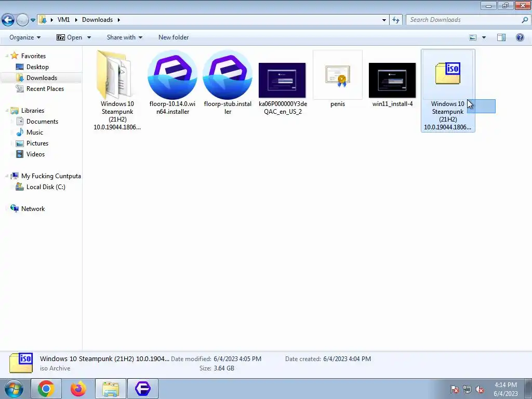Open the Music library
Screen dimensions: 532x399
pyautogui.click(x=35, y=132)
